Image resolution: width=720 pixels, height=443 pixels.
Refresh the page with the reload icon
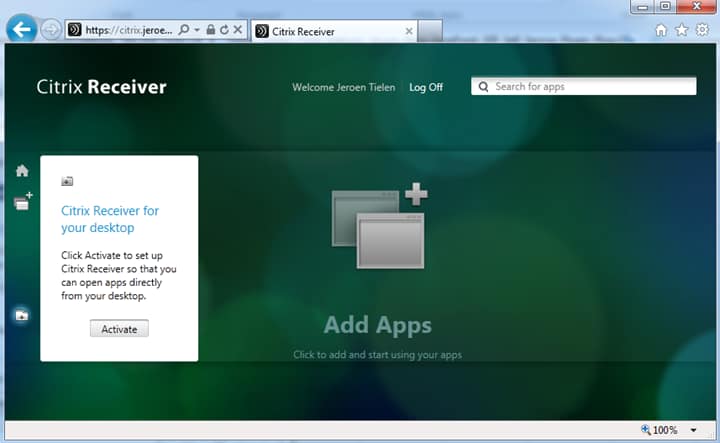tap(224, 30)
